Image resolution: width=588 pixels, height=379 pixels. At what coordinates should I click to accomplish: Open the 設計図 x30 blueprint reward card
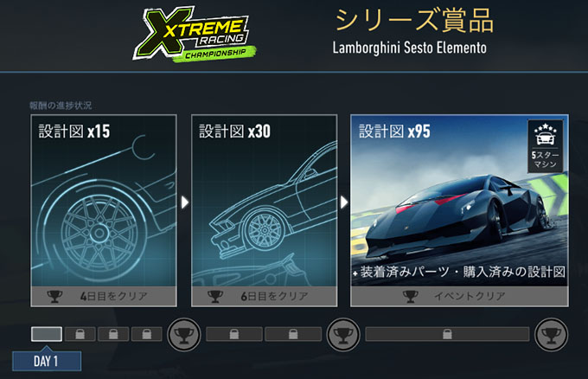[264, 210]
